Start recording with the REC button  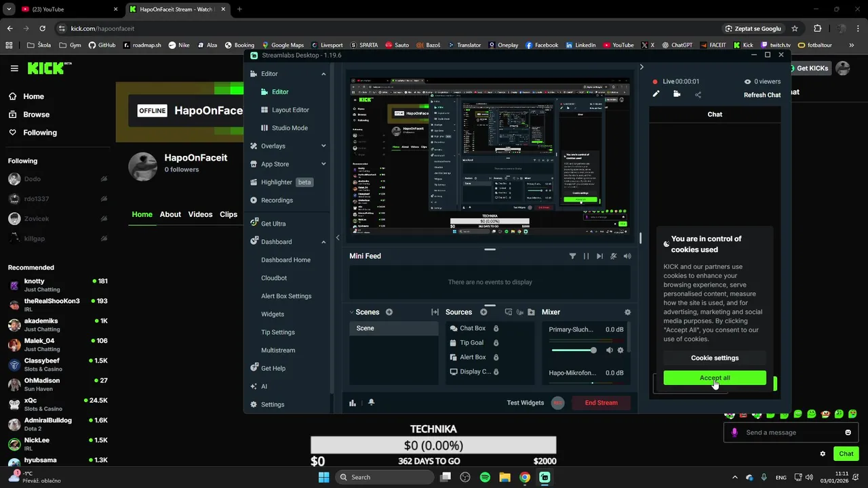[x=557, y=403]
